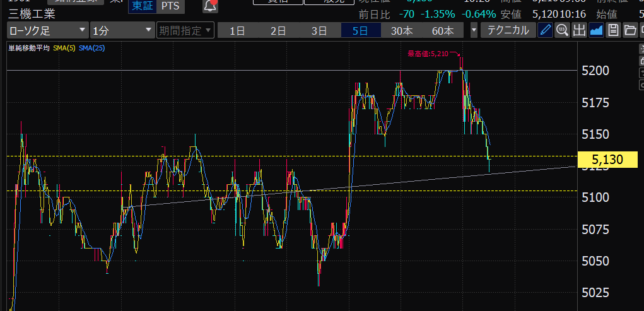This screenshot has height=311, width=644.
Task: Click the 5025 price axis label
Action: click(595, 293)
